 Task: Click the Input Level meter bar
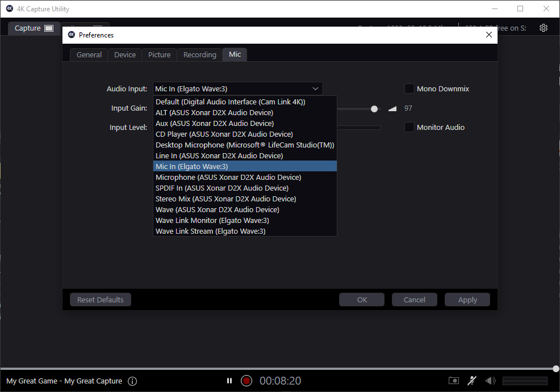(358, 127)
